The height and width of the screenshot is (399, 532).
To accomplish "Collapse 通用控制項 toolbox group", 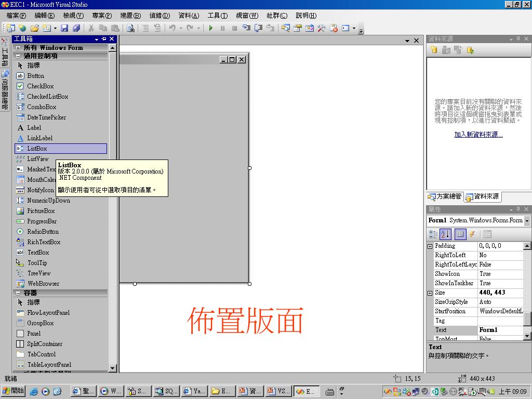I will click(18, 56).
